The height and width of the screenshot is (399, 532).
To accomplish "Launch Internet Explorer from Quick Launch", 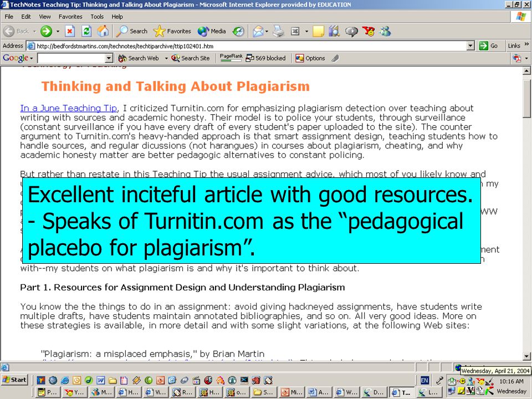I will pos(64,380).
